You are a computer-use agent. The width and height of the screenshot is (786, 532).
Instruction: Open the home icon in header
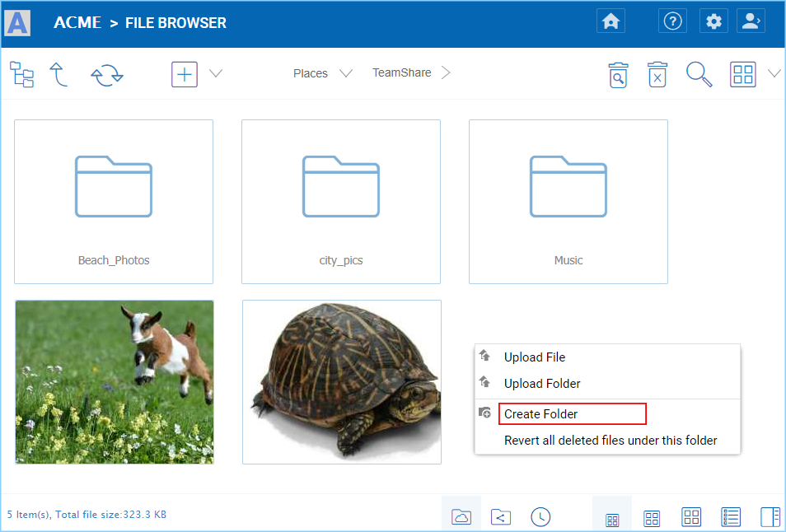611,21
